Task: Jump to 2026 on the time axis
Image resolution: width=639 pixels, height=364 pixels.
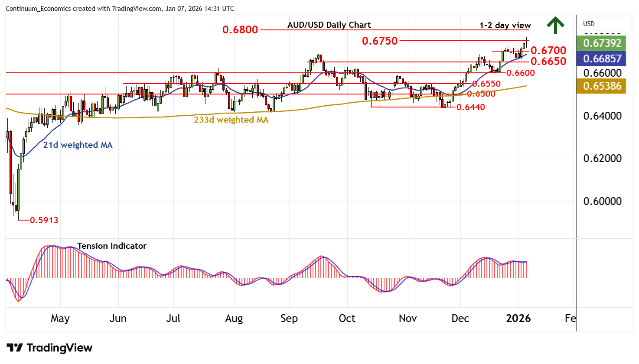Action: pos(518,318)
